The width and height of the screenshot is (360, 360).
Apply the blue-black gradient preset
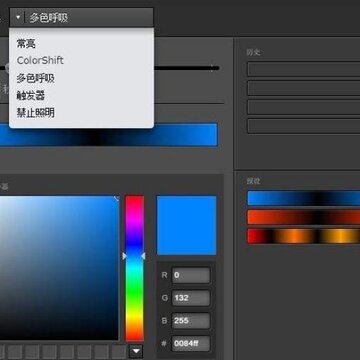pos(304,198)
